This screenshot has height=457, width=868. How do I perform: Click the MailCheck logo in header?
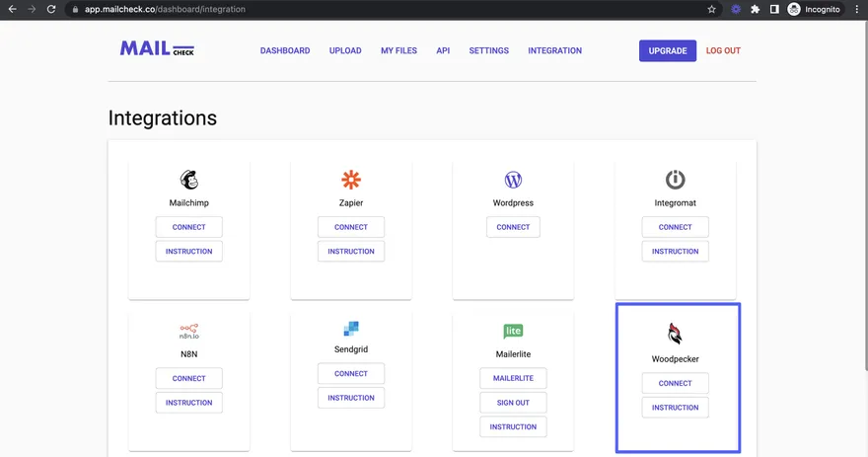point(156,48)
